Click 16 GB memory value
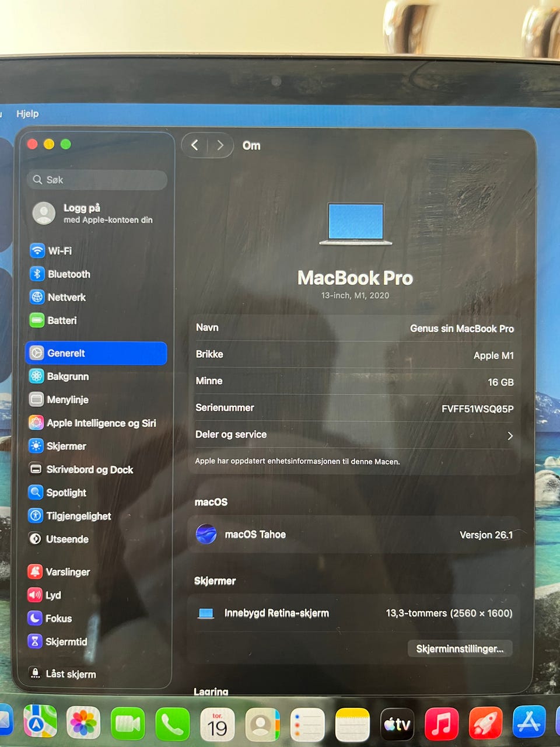The image size is (560, 747). [x=501, y=382]
